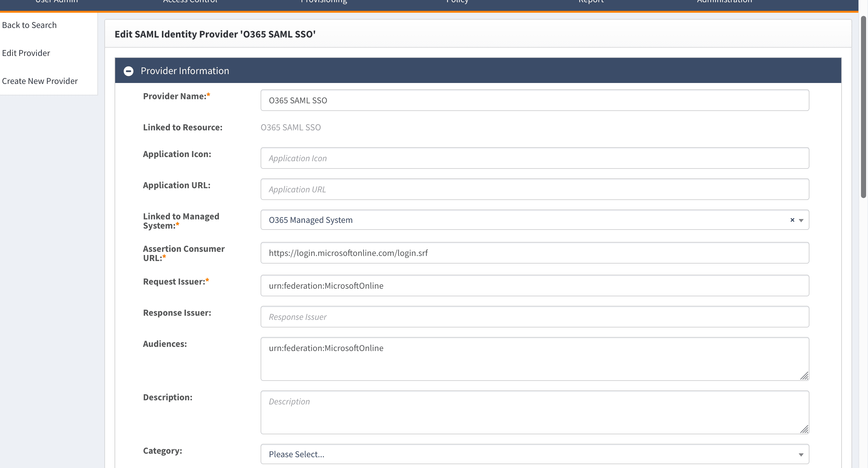Click the page vertical scrollbar
The width and height of the screenshot is (868, 468).
863,108
